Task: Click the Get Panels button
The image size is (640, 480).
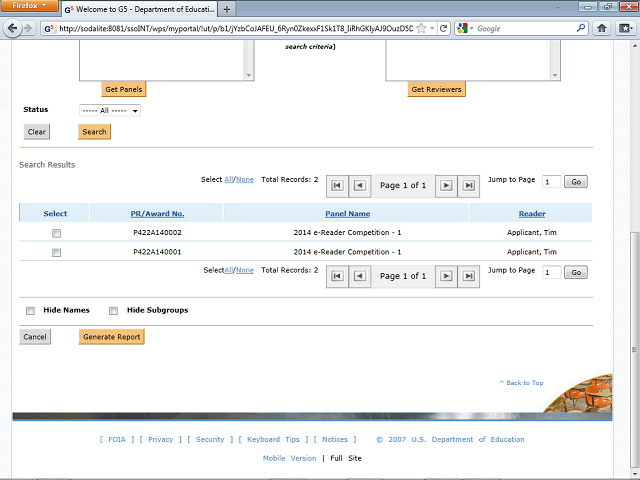Action: pyautogui.click(x=124, y=89)
